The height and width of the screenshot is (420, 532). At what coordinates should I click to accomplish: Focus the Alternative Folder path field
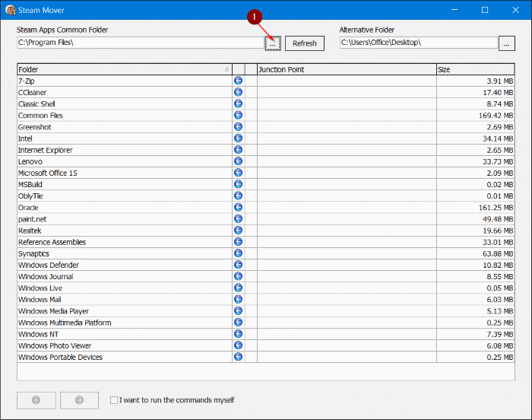pos(419,43)
